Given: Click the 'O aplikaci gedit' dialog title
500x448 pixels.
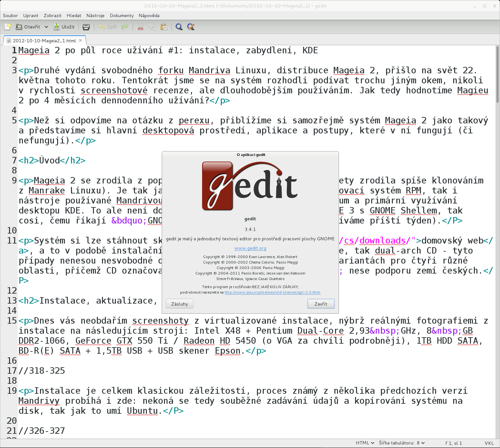Looking at the screenshot, I should pyautogui.click(x=251, y=155).
